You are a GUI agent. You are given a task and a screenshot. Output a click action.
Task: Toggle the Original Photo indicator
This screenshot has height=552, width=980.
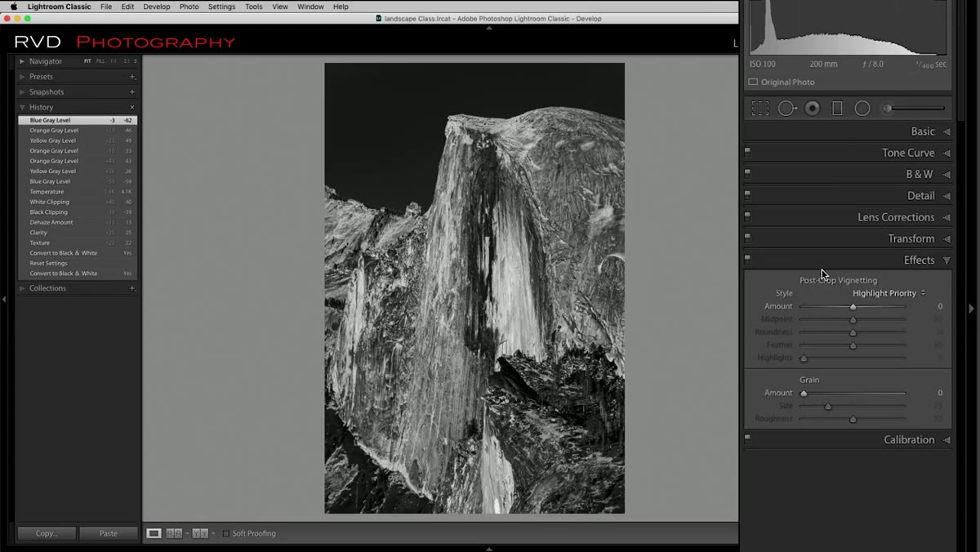point(753,82)
